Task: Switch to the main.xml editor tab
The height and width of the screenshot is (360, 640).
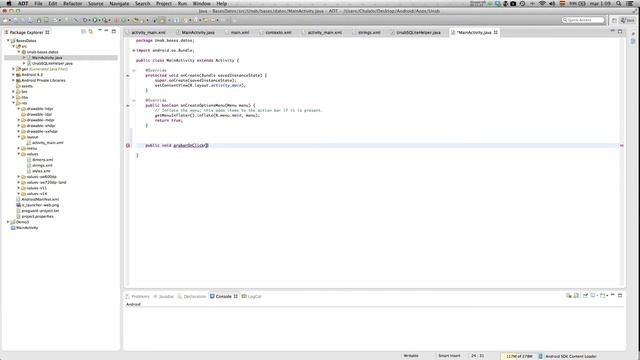Action: (240, 32)
